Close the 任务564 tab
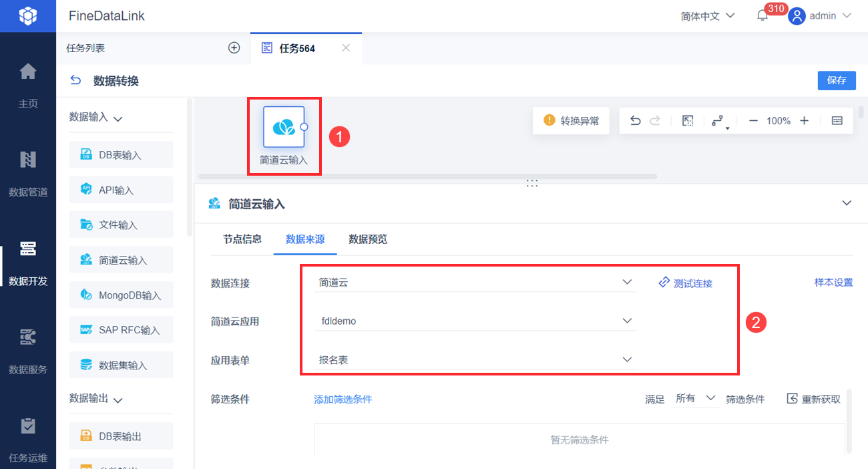Screen dimensions: 868x469 346,48
